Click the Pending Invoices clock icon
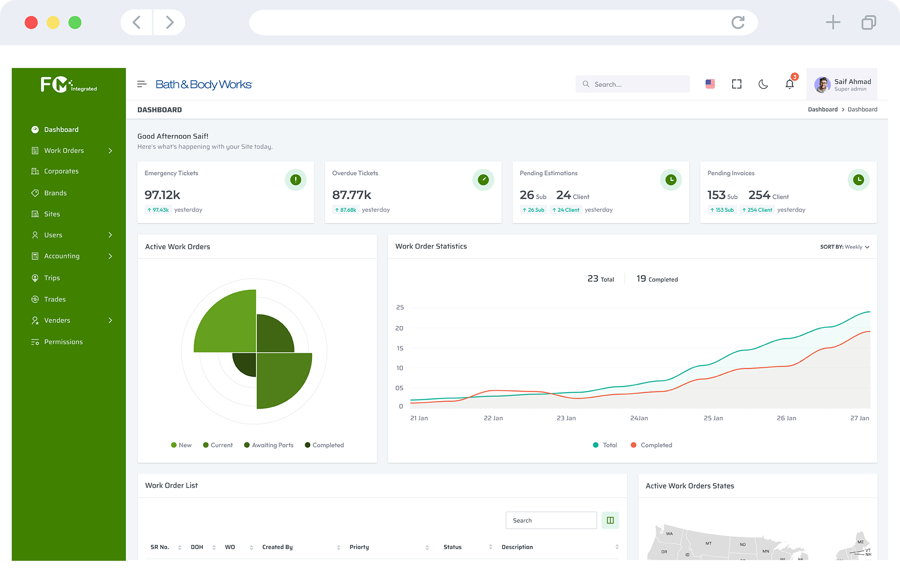Viewport: 900px width, 588px height. point(858,179)
